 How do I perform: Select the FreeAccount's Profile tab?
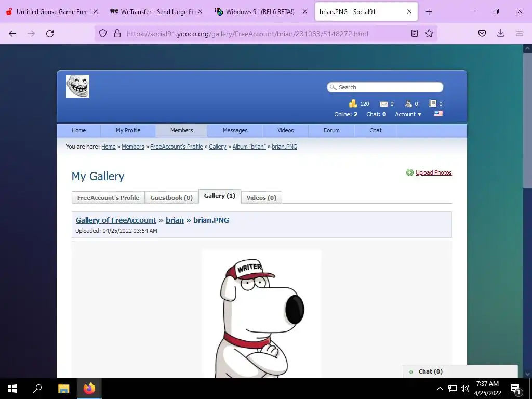tap(108, 197)
